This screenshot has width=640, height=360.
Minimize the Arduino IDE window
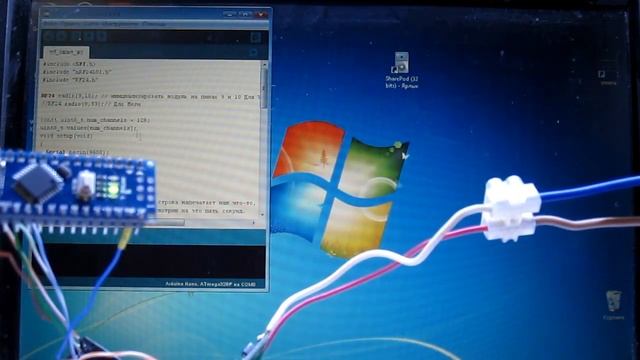(229, 14)
